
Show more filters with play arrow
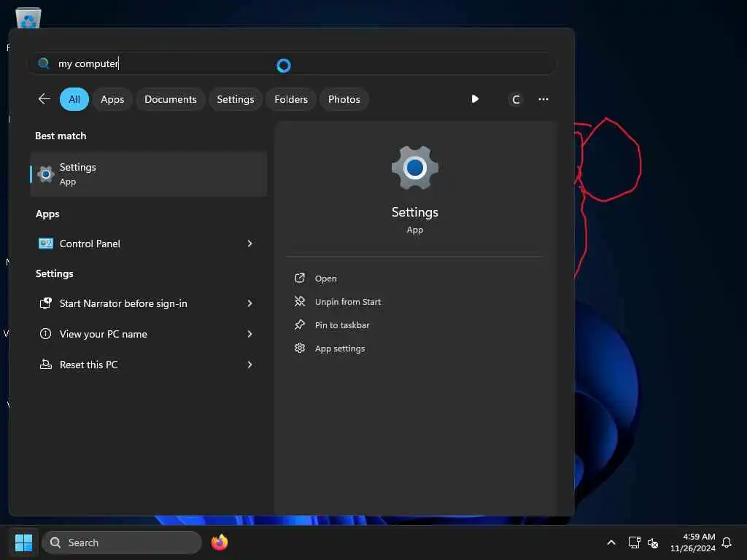[x=474, y=99]
